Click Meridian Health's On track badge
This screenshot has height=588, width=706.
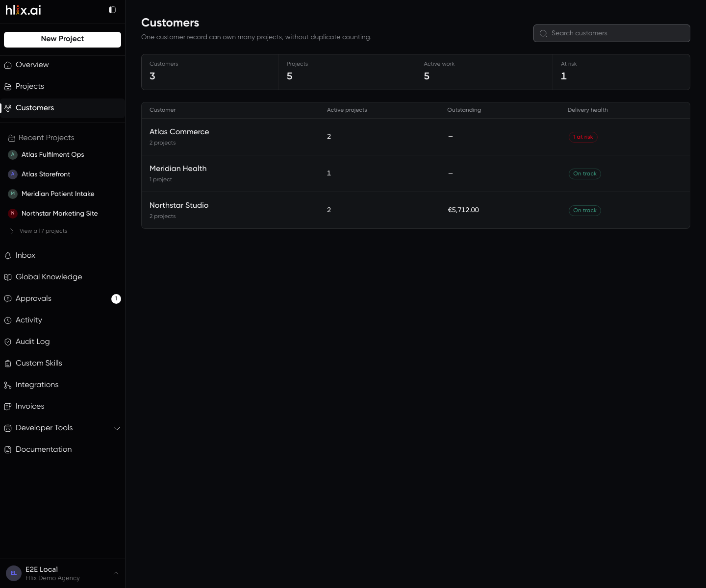pos(585,174)
